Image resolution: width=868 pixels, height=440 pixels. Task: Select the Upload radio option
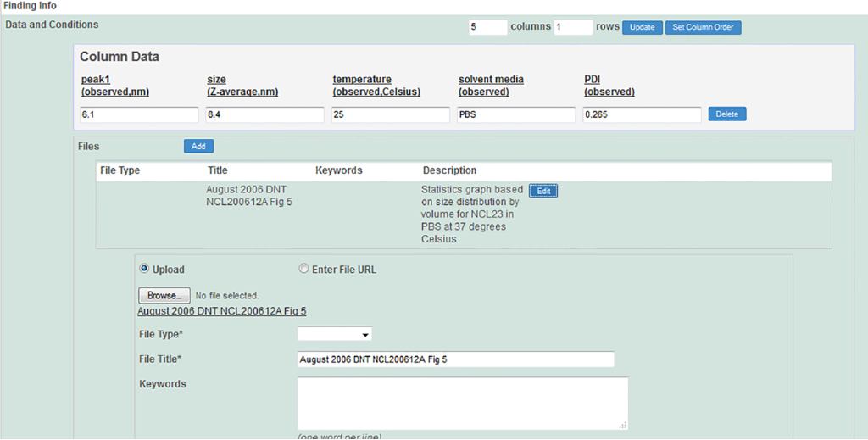(144, 270)
